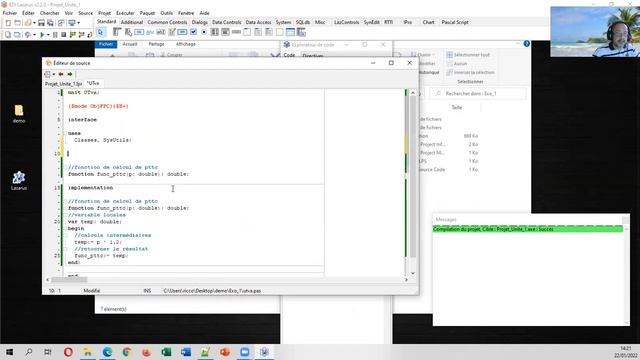The height and width of the screenshot is (360, 640).
Task: Open the Exécuter menu
Action: (x=125, y=13)
